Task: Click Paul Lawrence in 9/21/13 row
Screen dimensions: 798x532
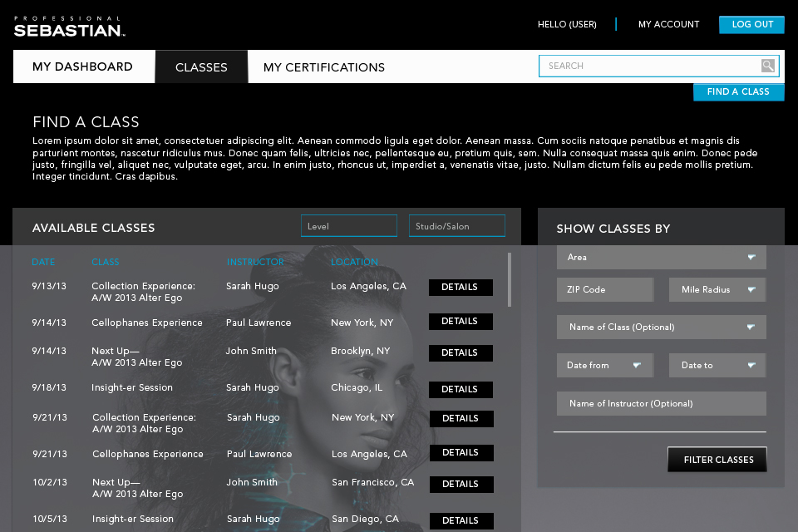Action: point(259,454)
